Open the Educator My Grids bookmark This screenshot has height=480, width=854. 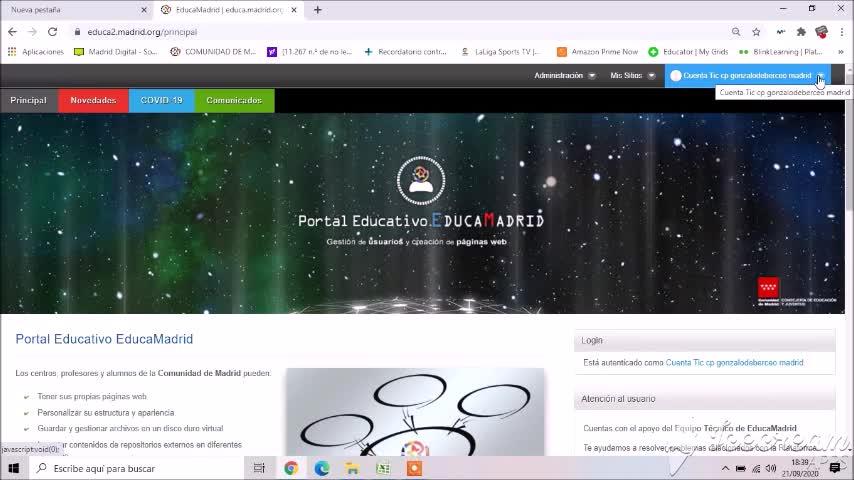(688, 52)
